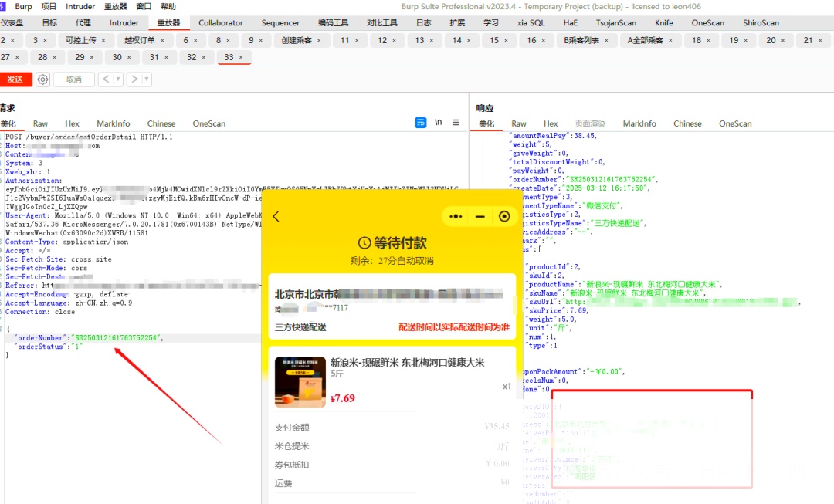
Task: Switch to the 扩展 tab
Action: coord(457,23)
